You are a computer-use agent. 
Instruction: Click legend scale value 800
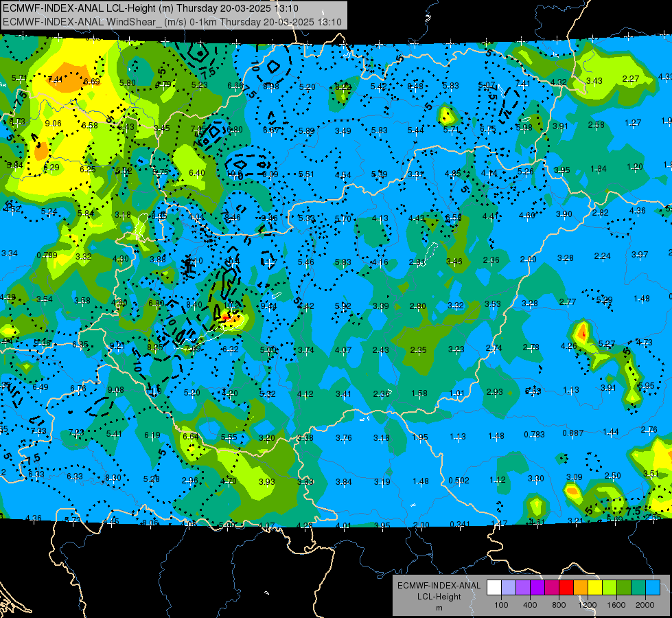click(559, 605)
